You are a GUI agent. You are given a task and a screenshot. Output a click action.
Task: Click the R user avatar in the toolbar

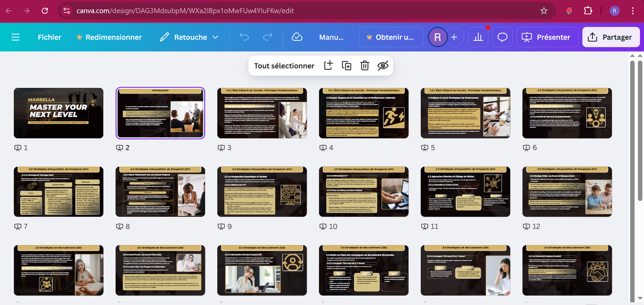[x=438, y=37]
